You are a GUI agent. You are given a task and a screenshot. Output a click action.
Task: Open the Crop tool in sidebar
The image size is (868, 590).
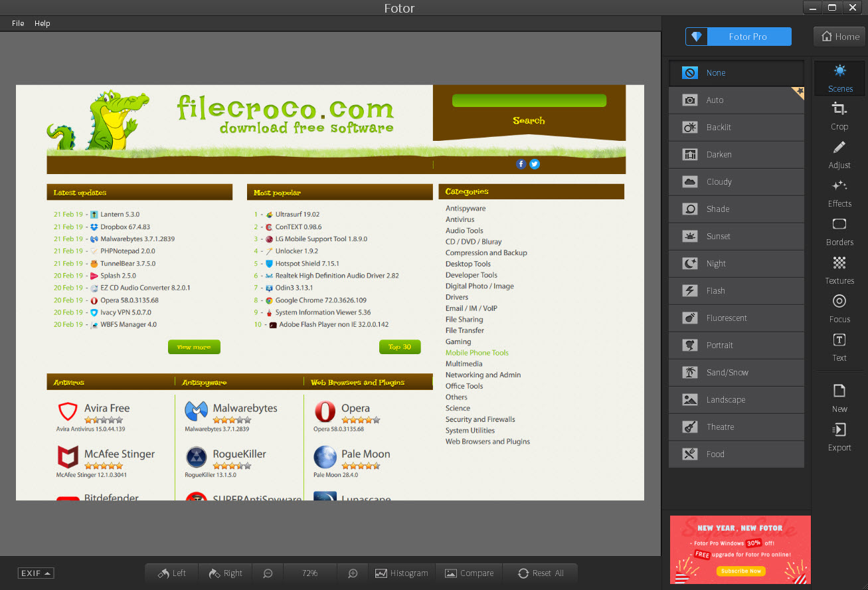point(839,115)
